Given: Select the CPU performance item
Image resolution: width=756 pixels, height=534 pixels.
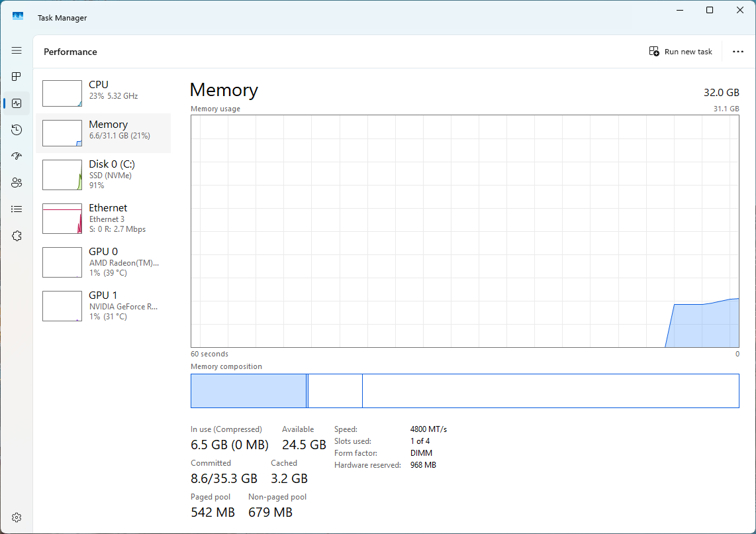Looking at the screenshot, I should [x=103, y=93].
